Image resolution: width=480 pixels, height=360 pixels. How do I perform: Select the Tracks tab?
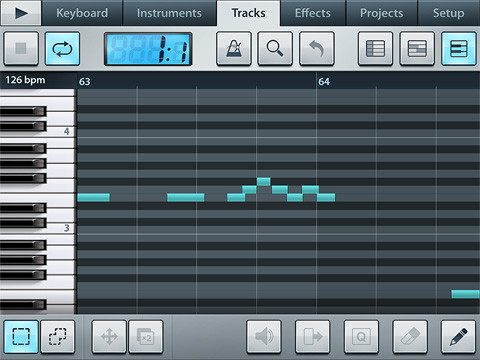(x=249, y=13)
